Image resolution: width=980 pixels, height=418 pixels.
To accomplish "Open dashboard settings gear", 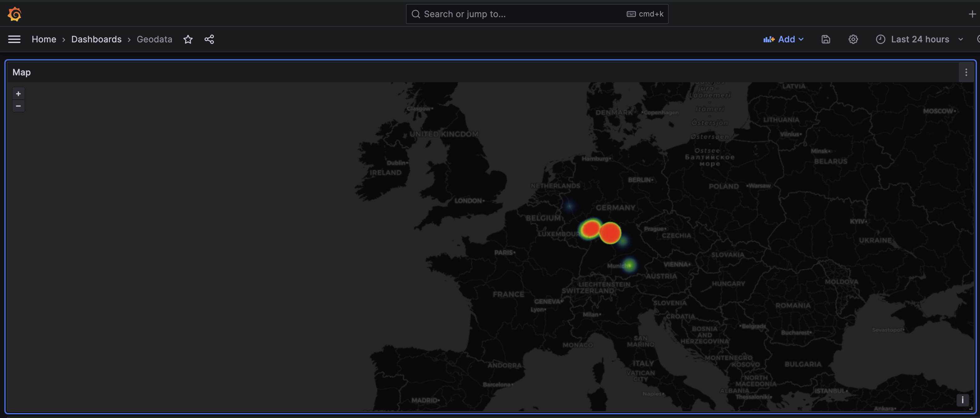I will click(x=853, y=39).
